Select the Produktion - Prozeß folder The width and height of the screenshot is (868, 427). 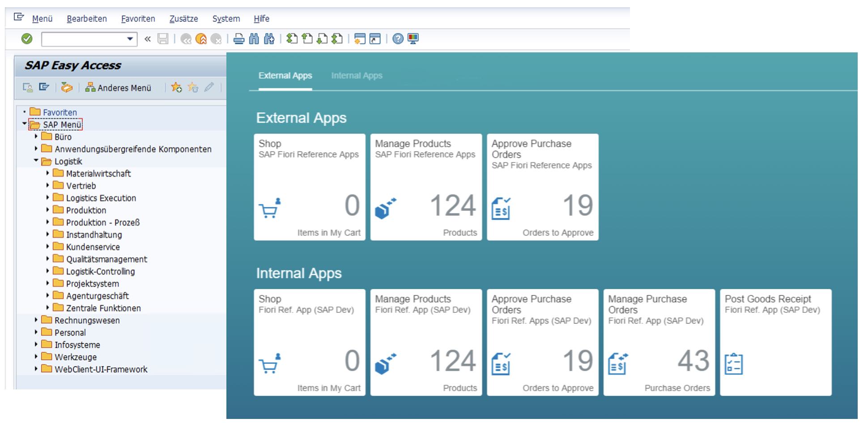pos(103,222)
